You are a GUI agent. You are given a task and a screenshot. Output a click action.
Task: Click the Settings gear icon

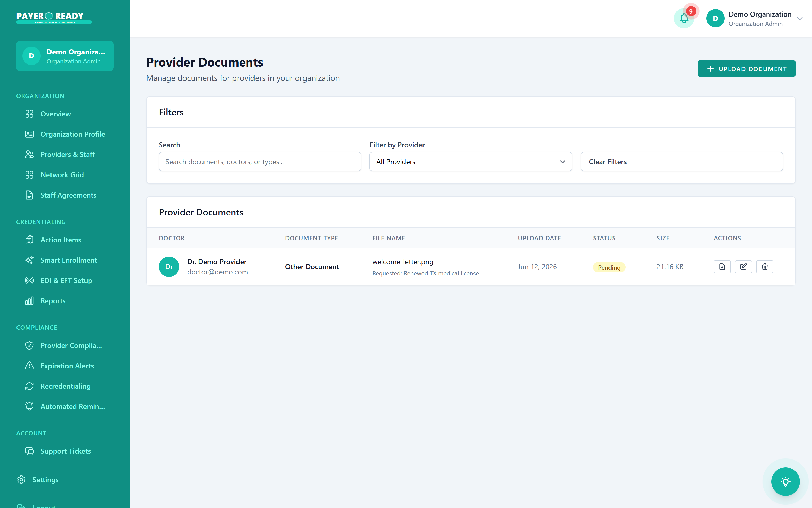pos(22,480)
